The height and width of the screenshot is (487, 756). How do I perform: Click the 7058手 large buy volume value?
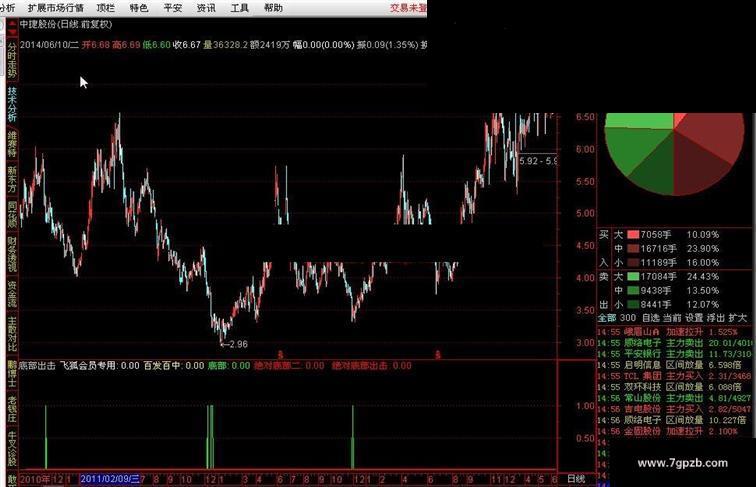(656, 235)
